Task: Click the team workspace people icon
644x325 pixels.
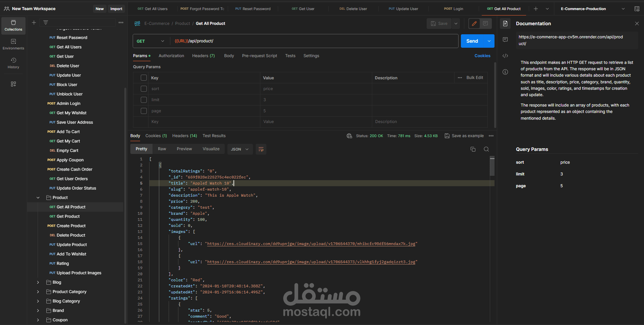Action: [x=7, y=9]
